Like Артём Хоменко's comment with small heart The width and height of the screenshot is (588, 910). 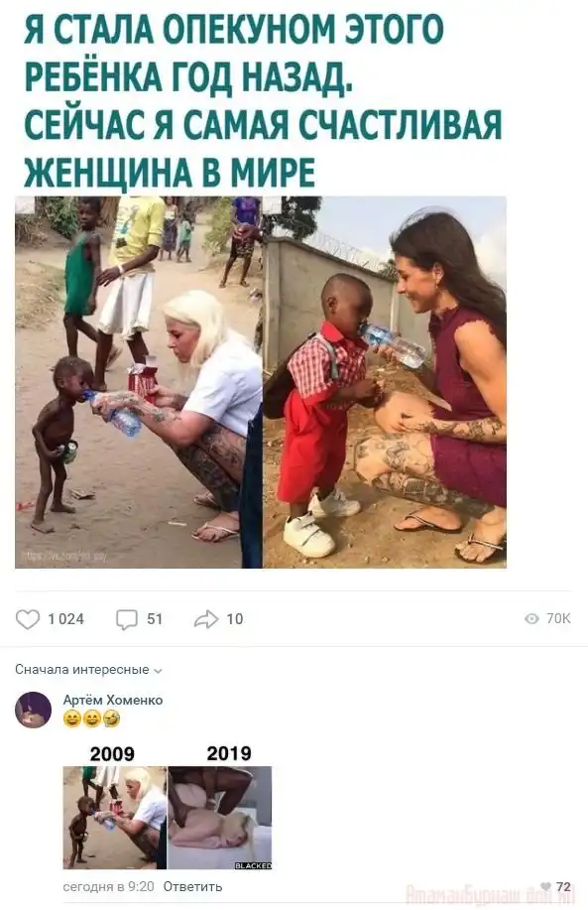point(545,886)
